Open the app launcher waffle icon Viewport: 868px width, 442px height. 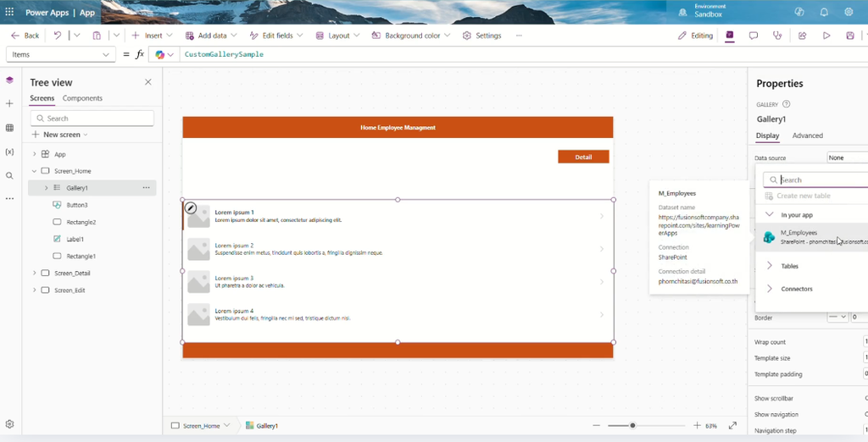click(x=9, y=12)
